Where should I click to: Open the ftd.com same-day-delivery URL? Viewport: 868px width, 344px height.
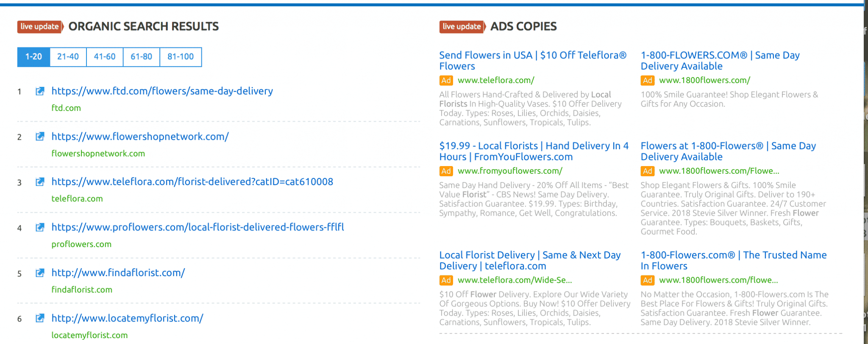pos(162,91)
